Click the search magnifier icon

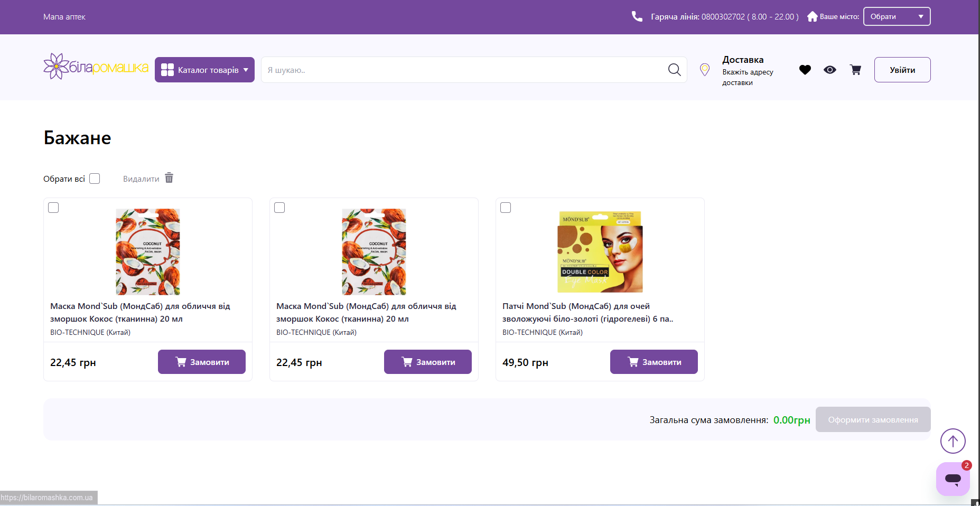(674, 70)
